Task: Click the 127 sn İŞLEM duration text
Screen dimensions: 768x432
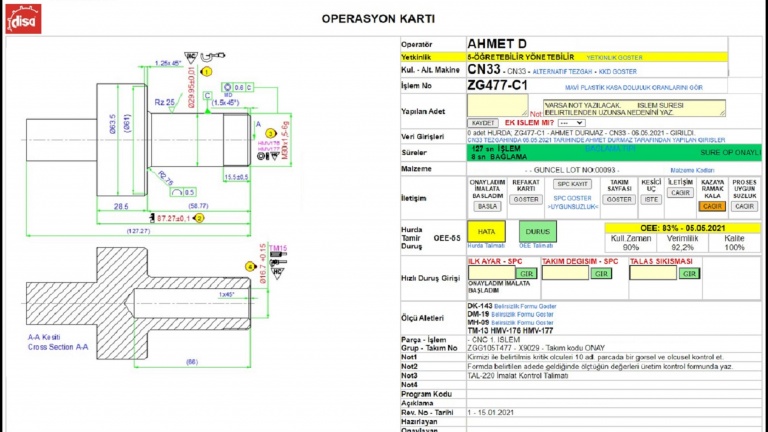Action: pos(496,148)
